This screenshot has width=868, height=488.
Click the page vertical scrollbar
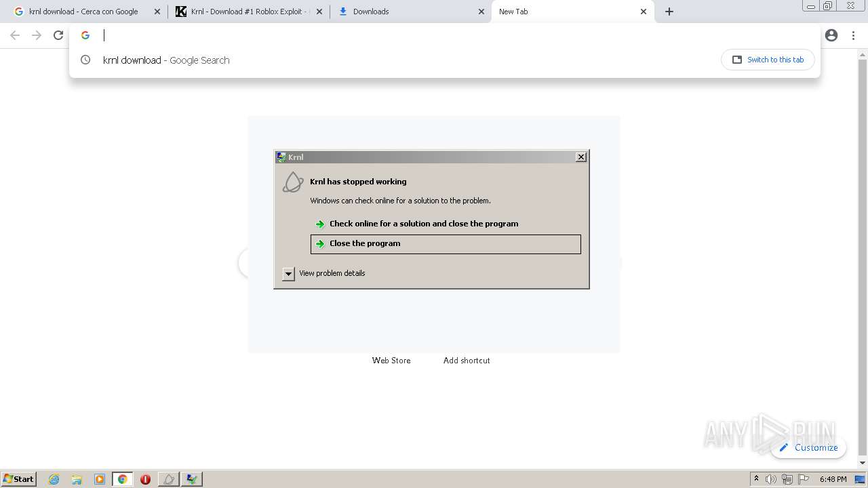863,258
